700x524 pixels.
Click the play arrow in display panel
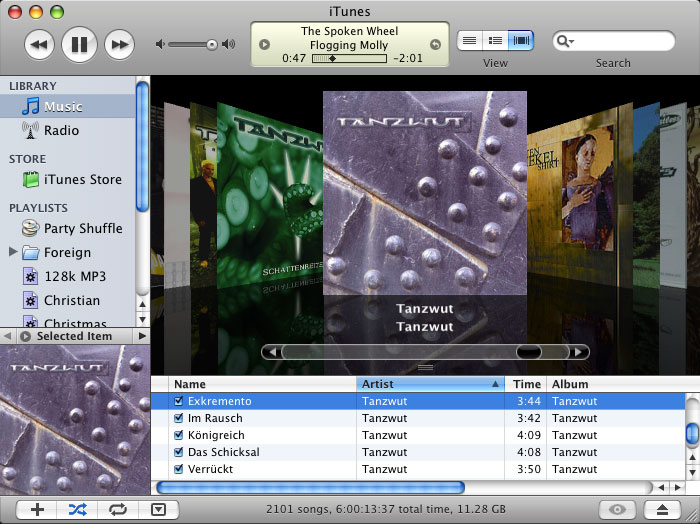click(x=264, y=45)
